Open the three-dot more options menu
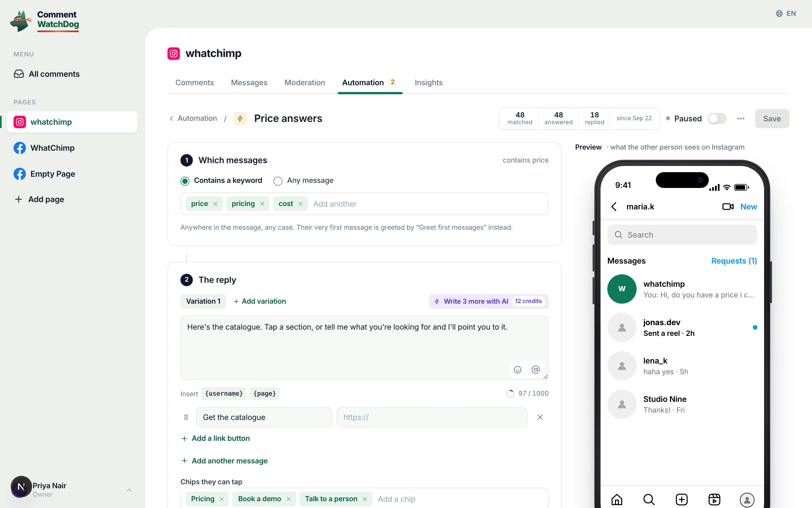This screenshot has width=812, height=508. coord(741,119)
